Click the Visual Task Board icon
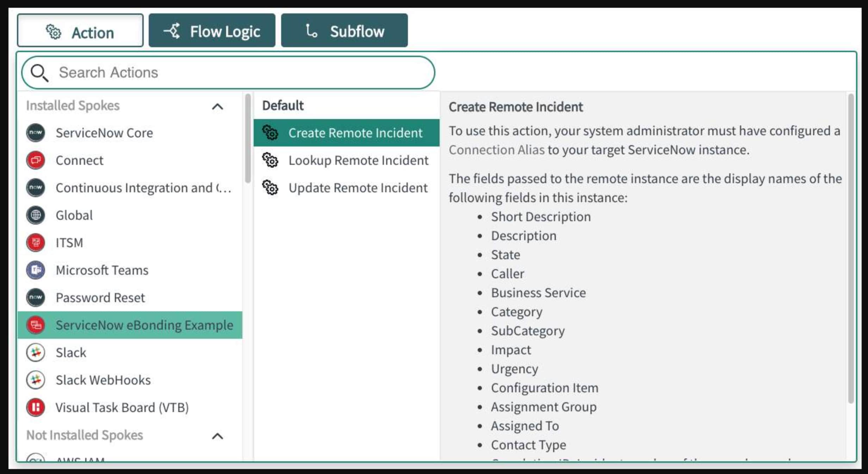Screen dimensions: 868x474 click(x=36, y=407)
